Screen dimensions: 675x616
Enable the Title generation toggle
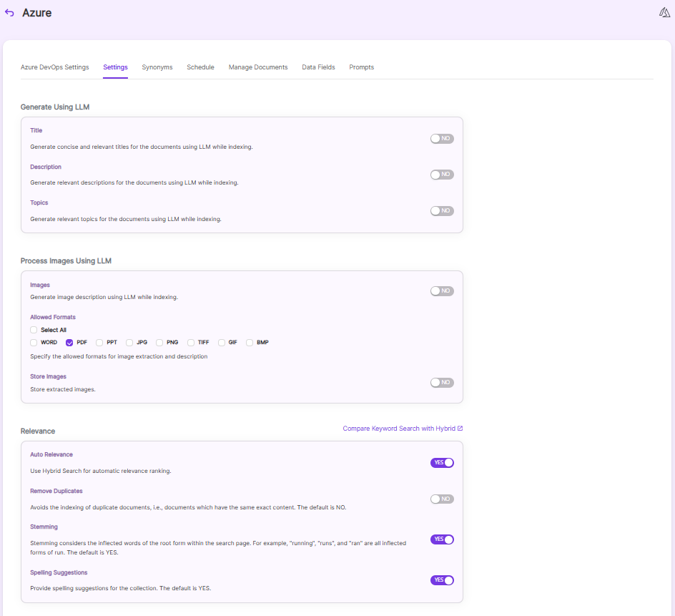tap(442, 138)
